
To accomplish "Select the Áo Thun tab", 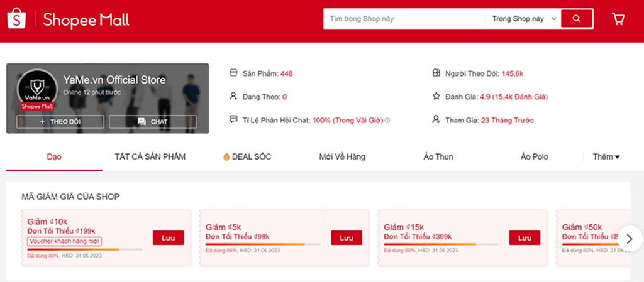I will [438, 156].
